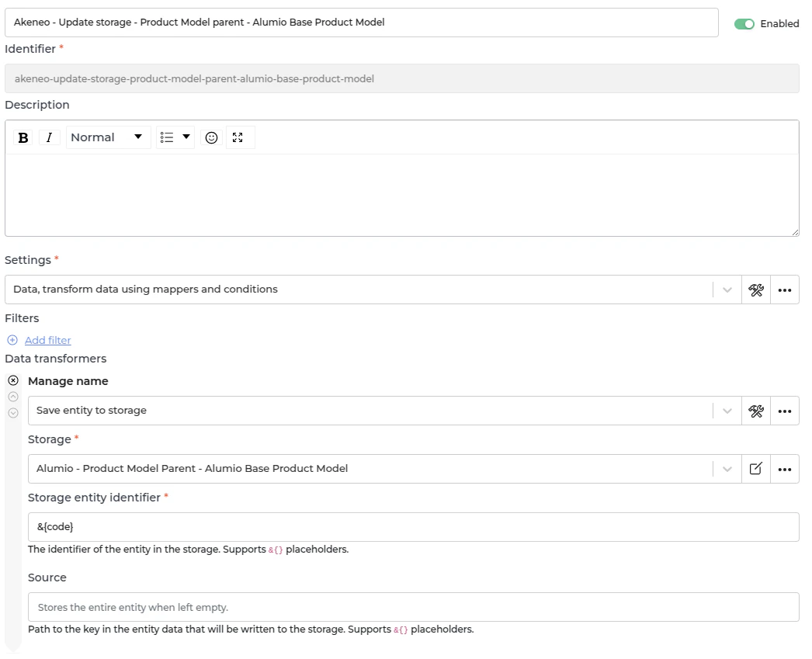Click the plus icon next to Add filter
The height and width of the screenshot is (659, 812).
pyautogui.click(x=12, y=340)
